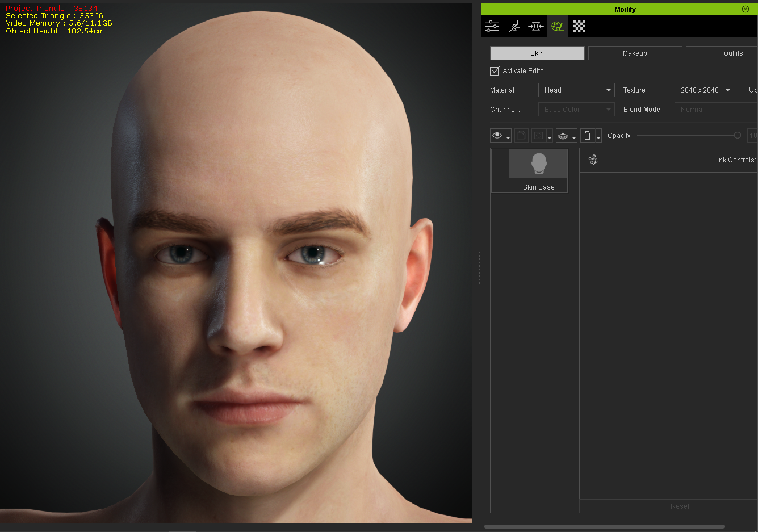The width and height of the screenshot is (758, 532).
Task: Click the bubbles-and-wrench settings icon
Action: 593,160
